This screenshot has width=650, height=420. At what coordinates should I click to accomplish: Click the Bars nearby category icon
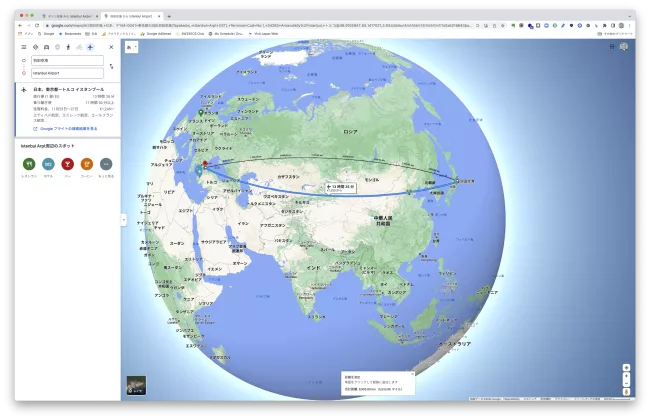(67, 164)
